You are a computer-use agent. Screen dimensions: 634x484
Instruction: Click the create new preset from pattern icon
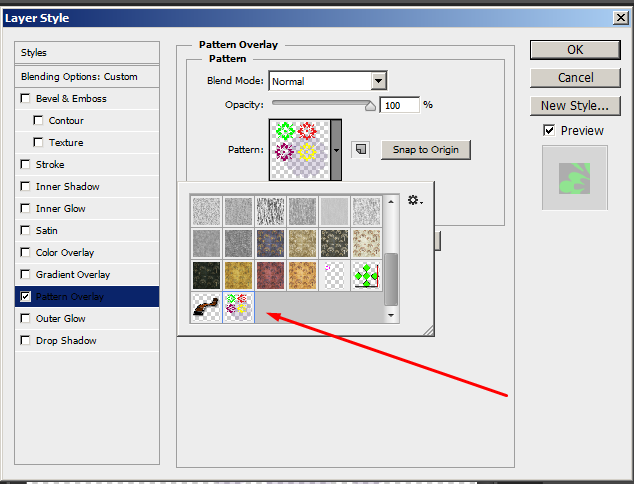point(360,150)
